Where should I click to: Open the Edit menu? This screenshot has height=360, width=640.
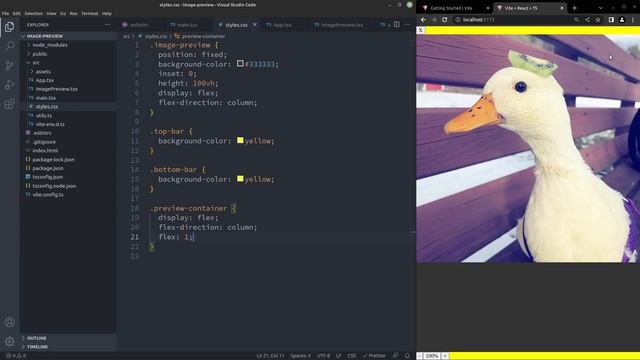point(17,13)
